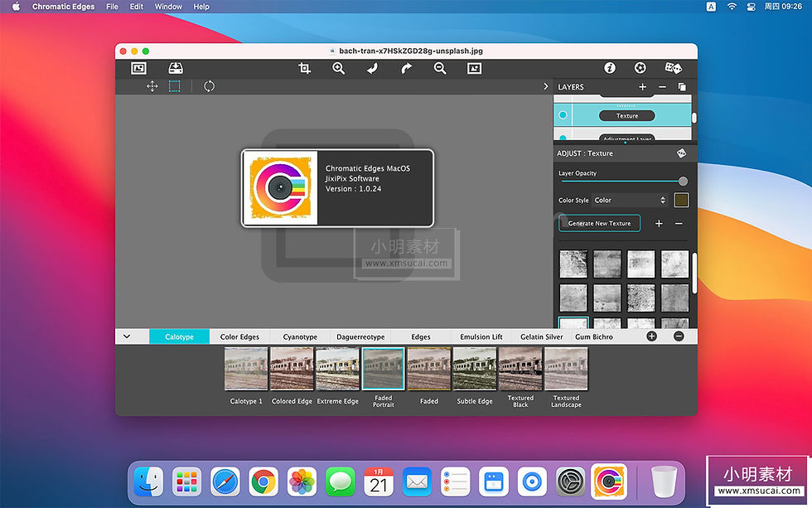Fit image to window icon
This screenshot has height=508, width=812.
[x=474, y=68]
